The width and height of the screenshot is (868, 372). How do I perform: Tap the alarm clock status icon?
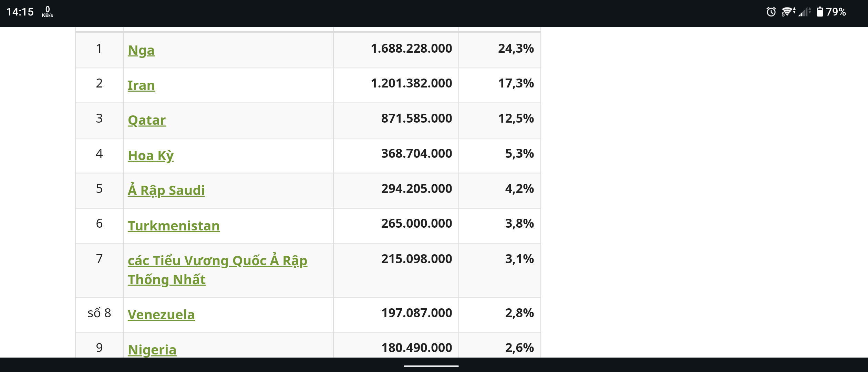771,12
